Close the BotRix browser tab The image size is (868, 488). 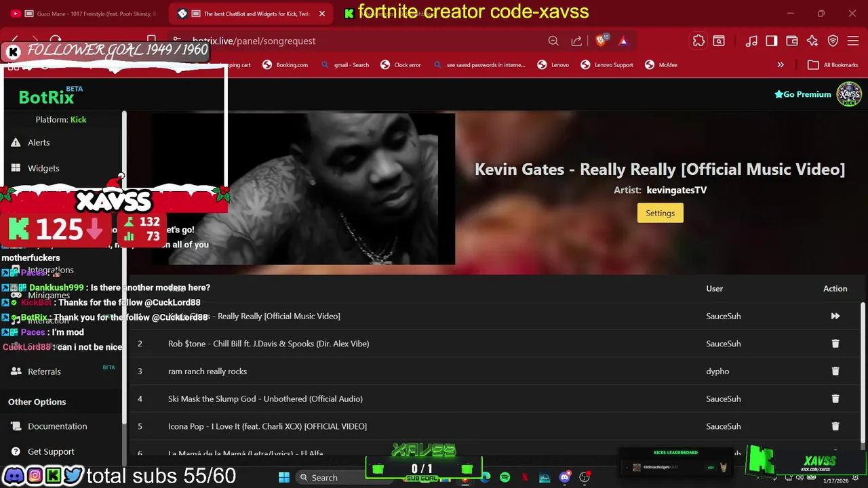[322, 14]
